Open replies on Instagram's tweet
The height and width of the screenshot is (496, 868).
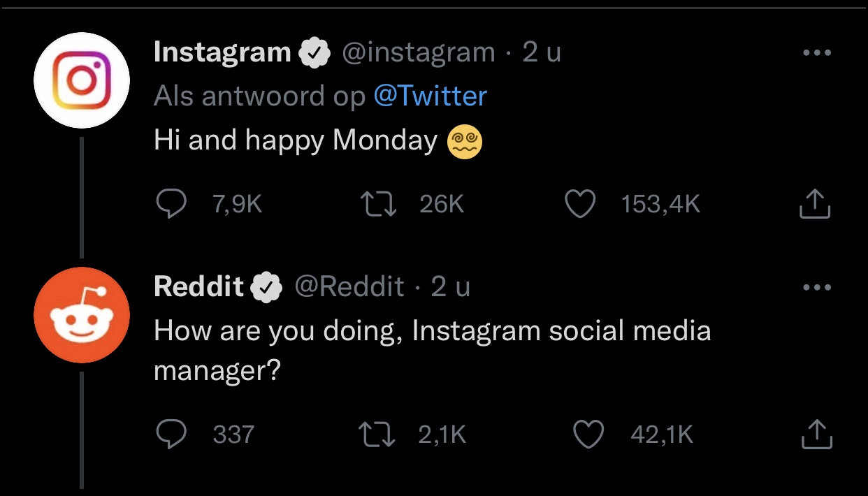(171, 204)
